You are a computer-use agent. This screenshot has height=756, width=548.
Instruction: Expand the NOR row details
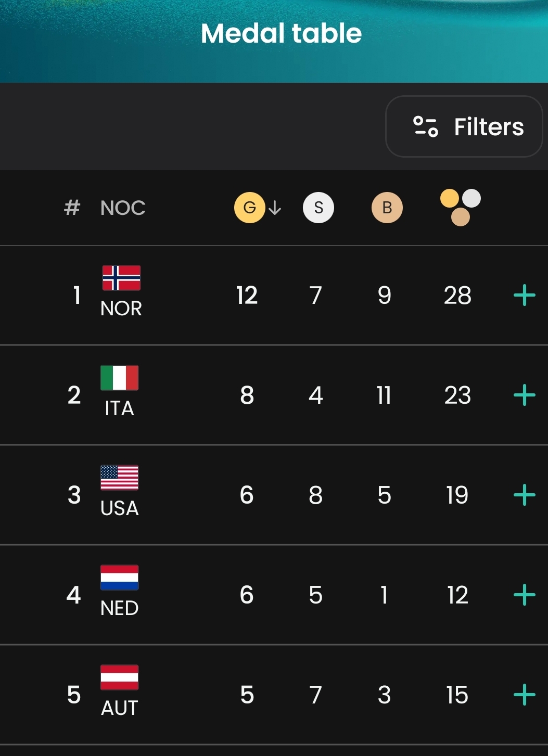pos(525,296)
